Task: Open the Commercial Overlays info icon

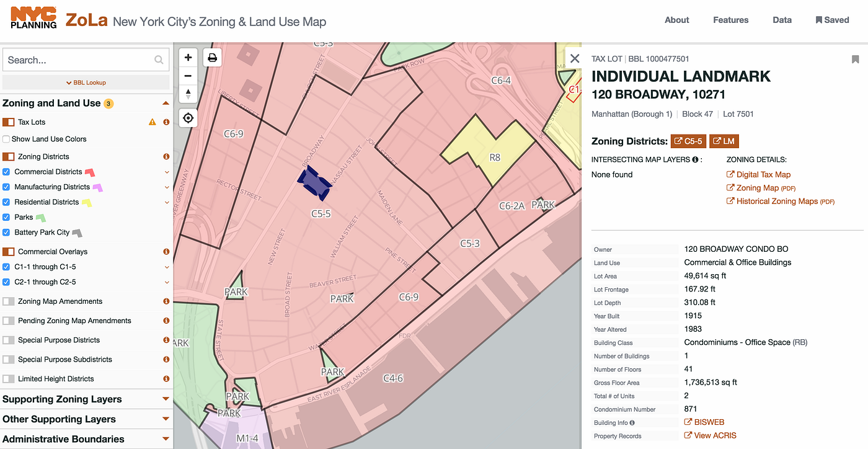Action: tap(166, 252)
